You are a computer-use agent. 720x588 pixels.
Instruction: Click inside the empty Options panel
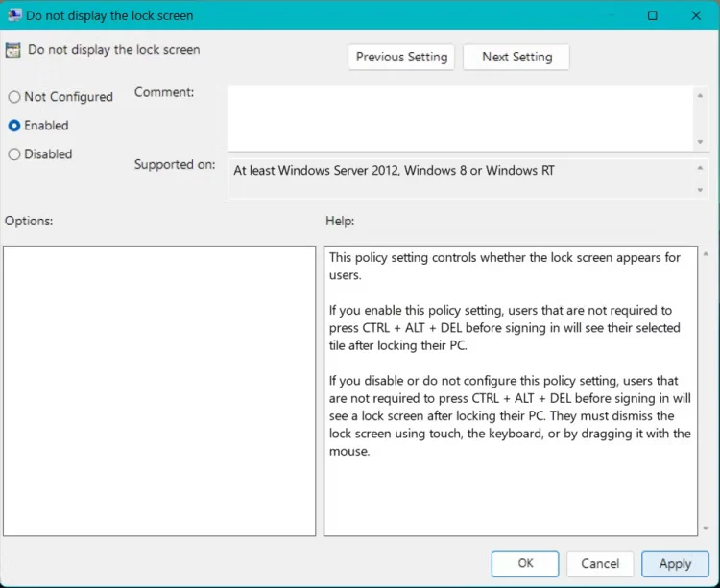tap(159, 390)
